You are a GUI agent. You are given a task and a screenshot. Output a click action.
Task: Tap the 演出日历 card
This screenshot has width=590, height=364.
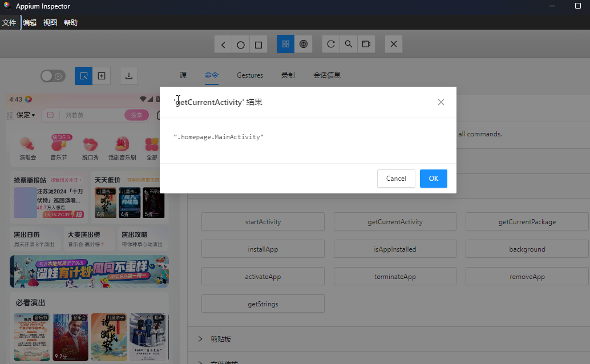34,239
